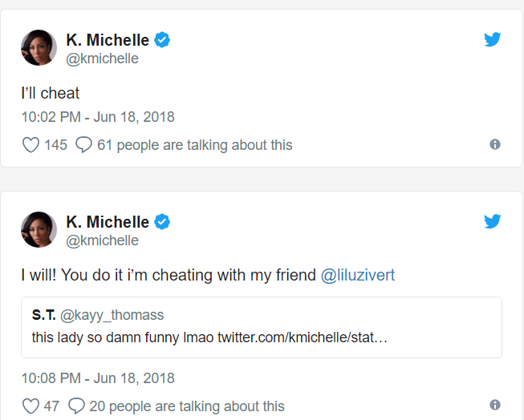Open 10:02 PM - Jun 18, 2018 timestamp
Image resolution: width=524 pixels, height=420 pixels.
pos(98,117)
